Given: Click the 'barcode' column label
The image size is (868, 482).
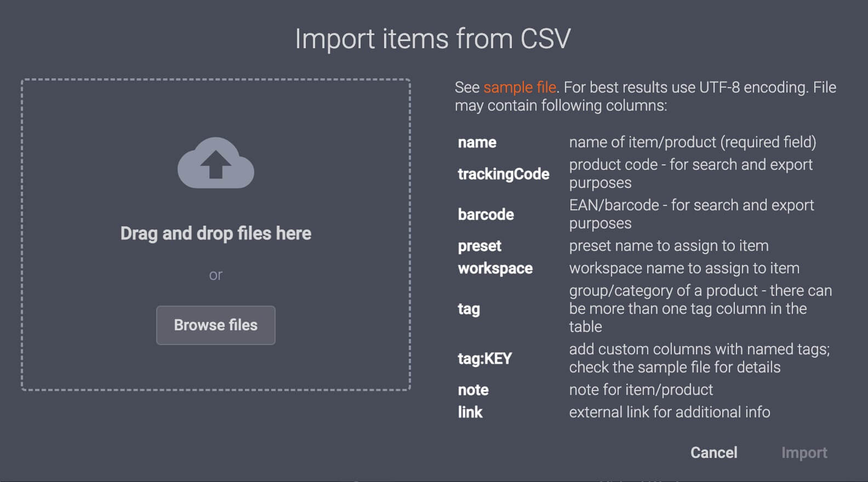Looking at the screenshot, I should click(x=486, y=214).
